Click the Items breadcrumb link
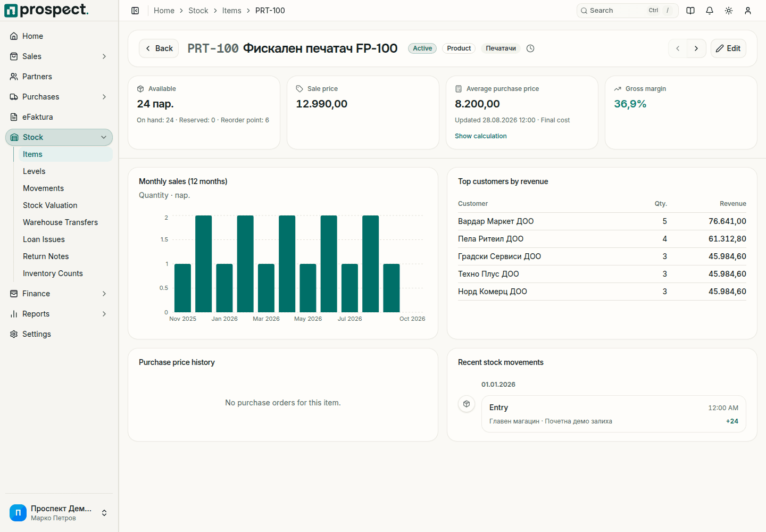Image resolution: width=766 pixels, height=532 pixels. [231, 11]
